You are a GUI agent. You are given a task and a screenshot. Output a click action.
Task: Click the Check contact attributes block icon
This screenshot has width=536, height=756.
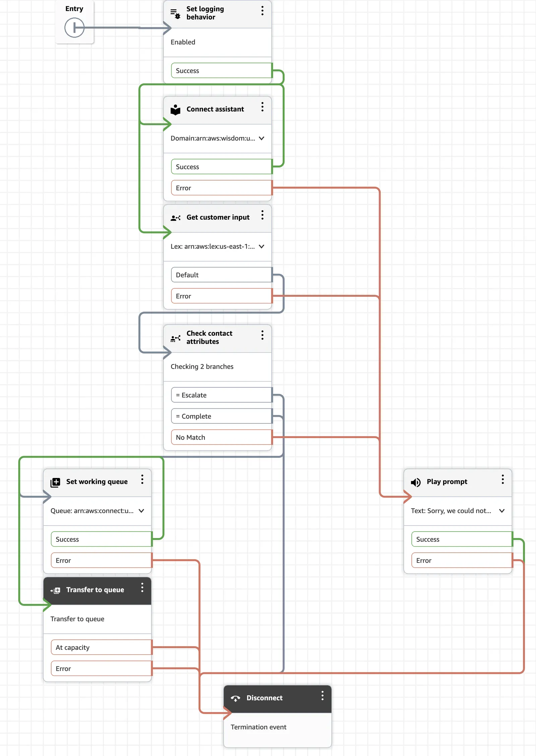pyautogui.click(x=176, y=338)
